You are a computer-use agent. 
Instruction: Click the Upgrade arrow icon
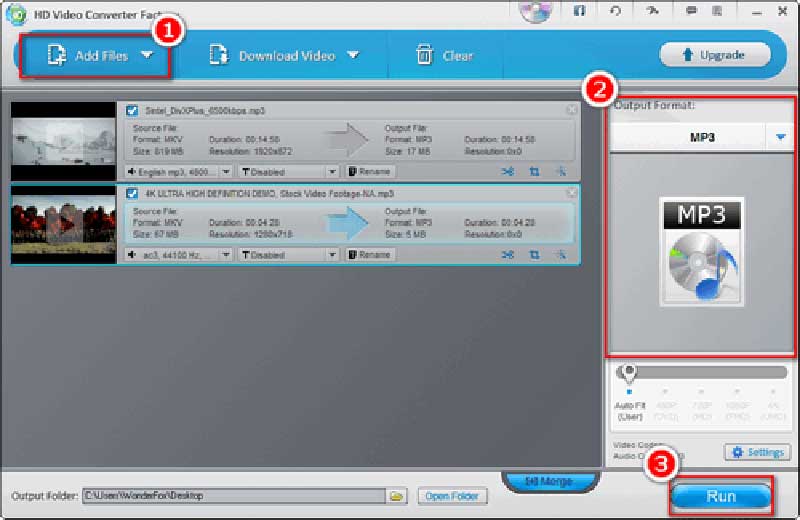point(687,55)
